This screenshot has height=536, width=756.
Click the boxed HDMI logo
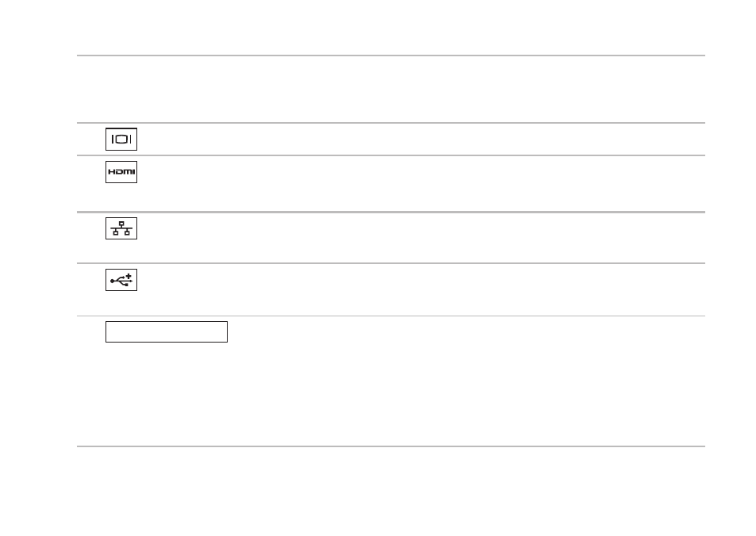tap(121, 172)
